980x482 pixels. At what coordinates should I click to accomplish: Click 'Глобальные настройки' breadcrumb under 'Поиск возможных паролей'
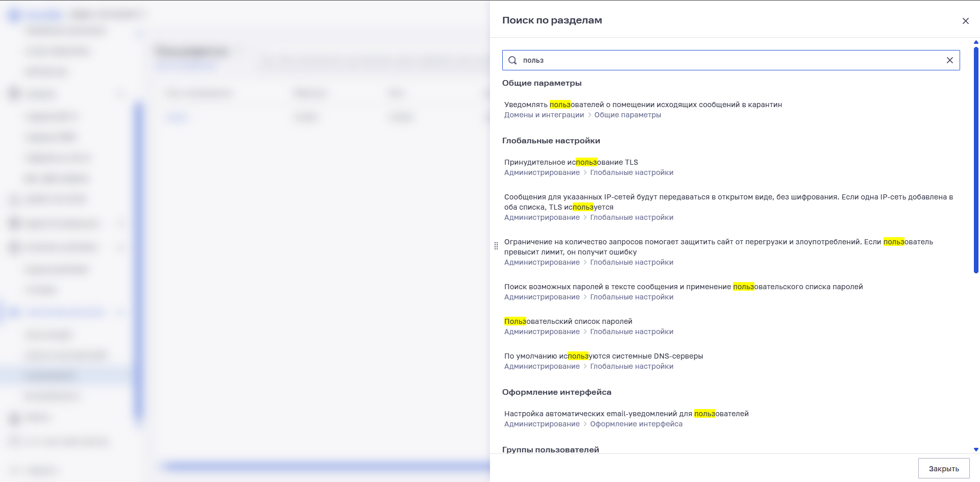[x=631, y=297]
